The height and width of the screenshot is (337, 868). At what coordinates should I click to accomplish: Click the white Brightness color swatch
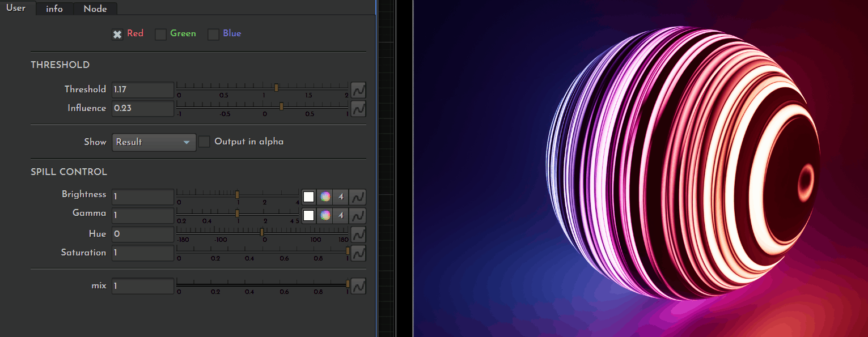(308, 197)
